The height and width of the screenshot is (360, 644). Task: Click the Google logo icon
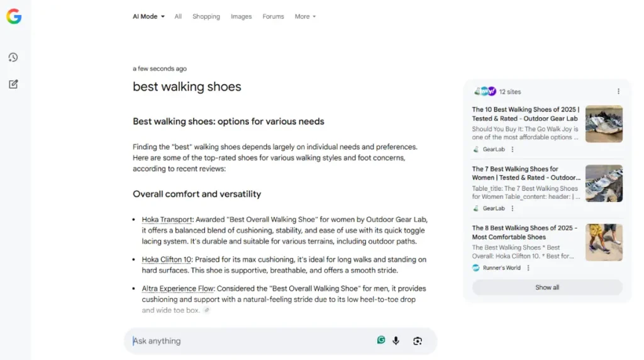coord(14,16)
